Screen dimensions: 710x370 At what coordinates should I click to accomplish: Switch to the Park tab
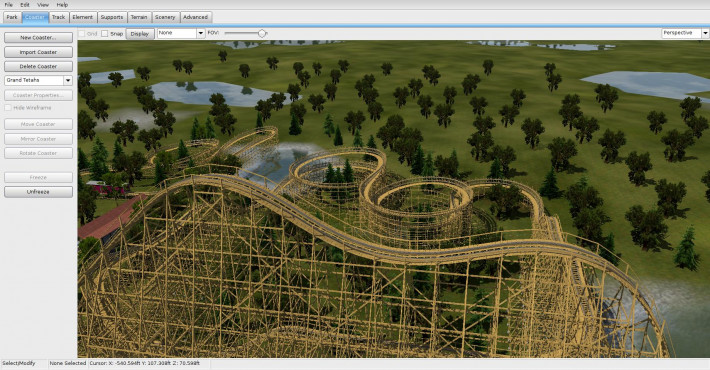12,17
